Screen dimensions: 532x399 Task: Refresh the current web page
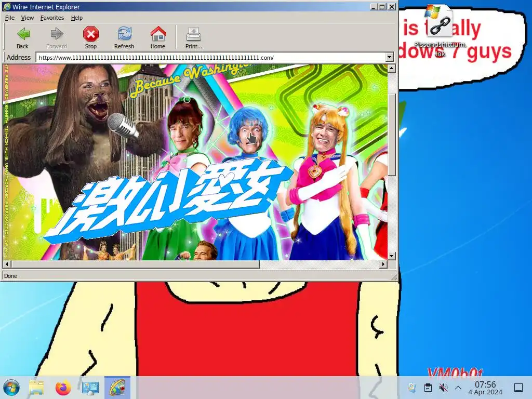click(124, 37)
